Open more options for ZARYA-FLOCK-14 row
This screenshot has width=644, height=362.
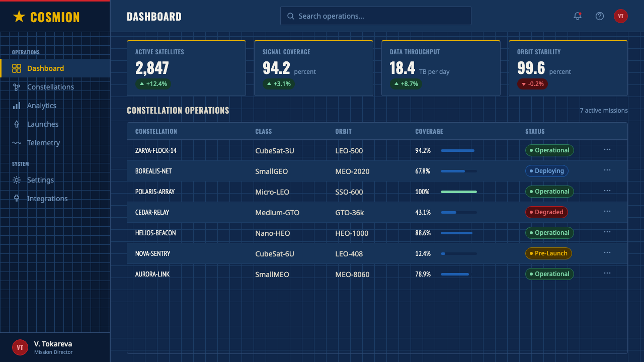[x=607, y=149]
